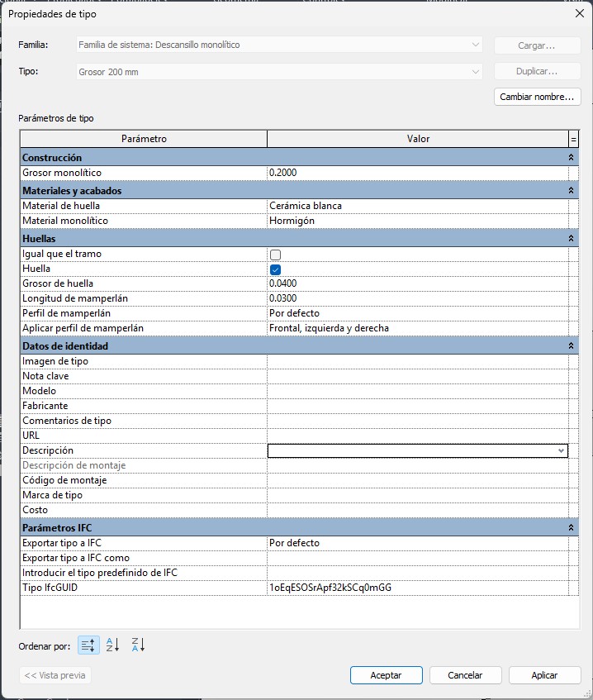Screen dimensions: 593x700
Task: Sort parameters by group order icon
Action: 88,645
